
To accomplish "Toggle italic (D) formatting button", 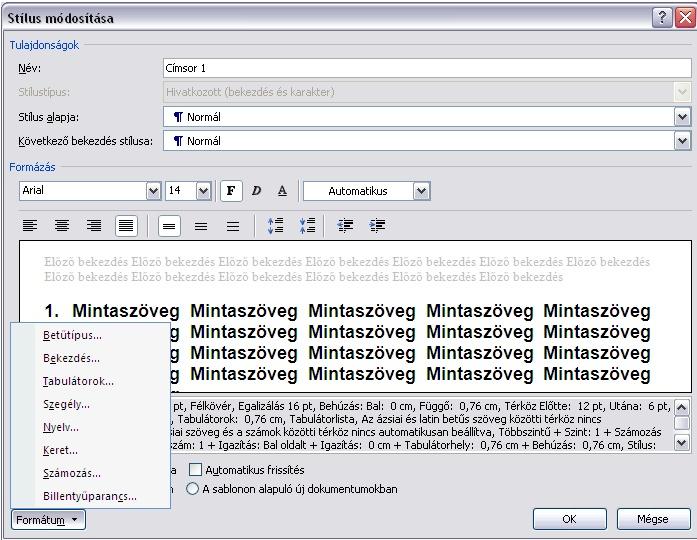I will point(256,191).
